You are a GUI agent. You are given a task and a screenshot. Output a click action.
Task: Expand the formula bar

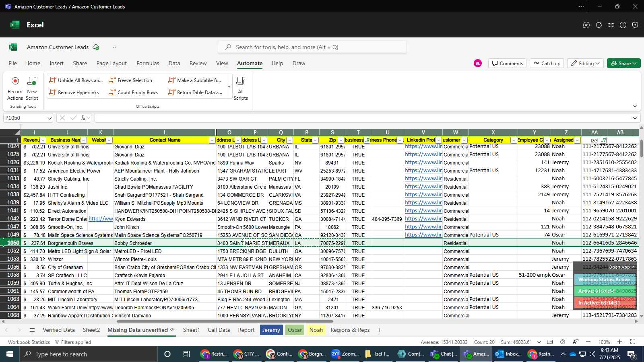click(635, 118)
